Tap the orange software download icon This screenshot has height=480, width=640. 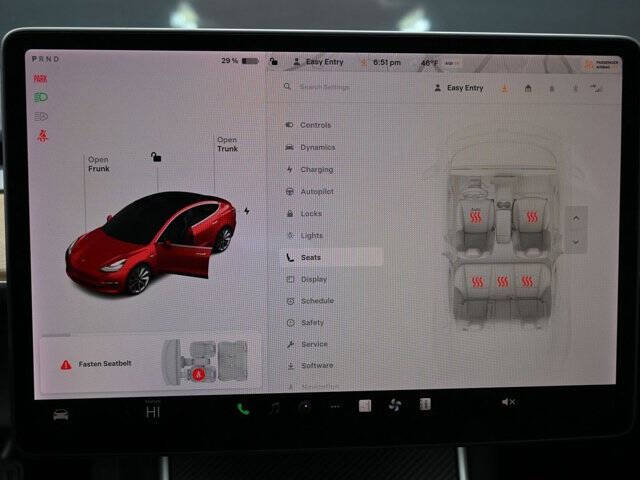coord(505,88)
